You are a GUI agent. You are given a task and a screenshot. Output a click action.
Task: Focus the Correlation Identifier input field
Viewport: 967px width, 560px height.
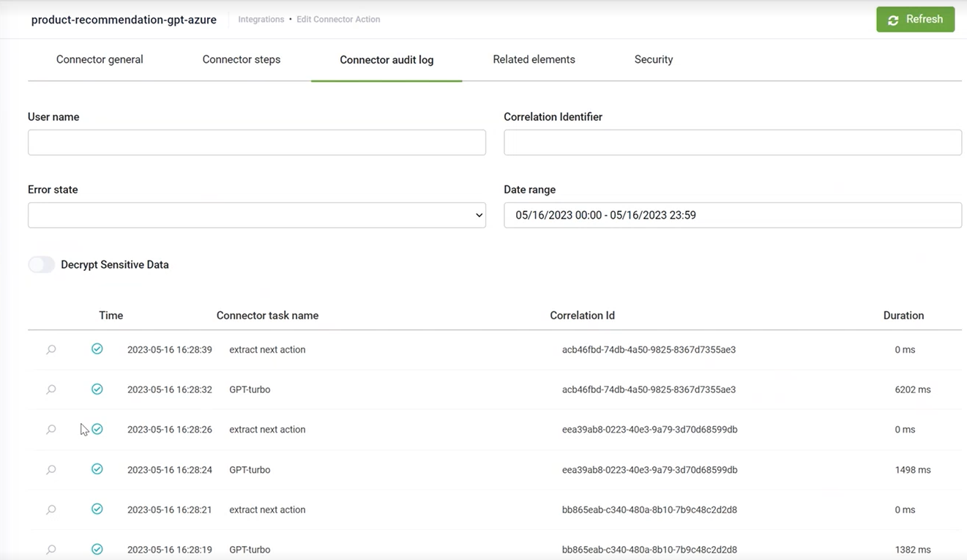[733, 142]
